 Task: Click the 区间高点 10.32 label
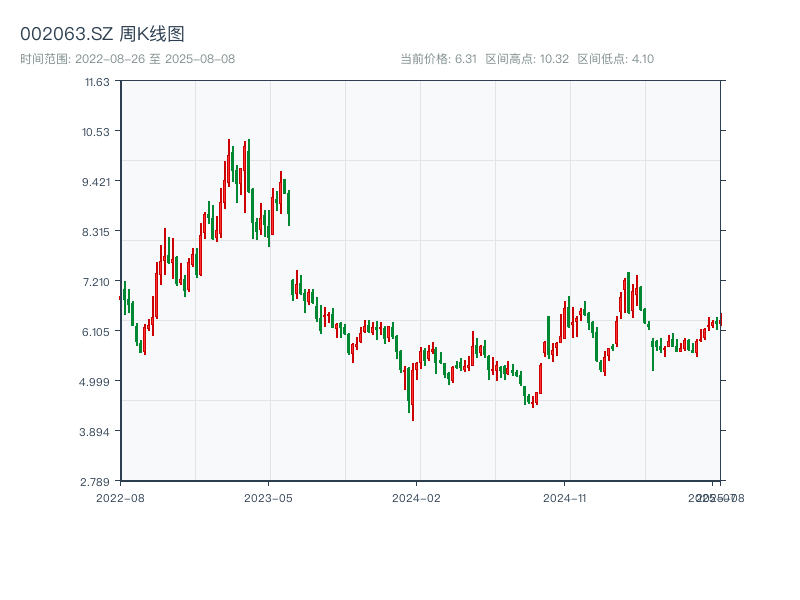(x=527, y=59)
